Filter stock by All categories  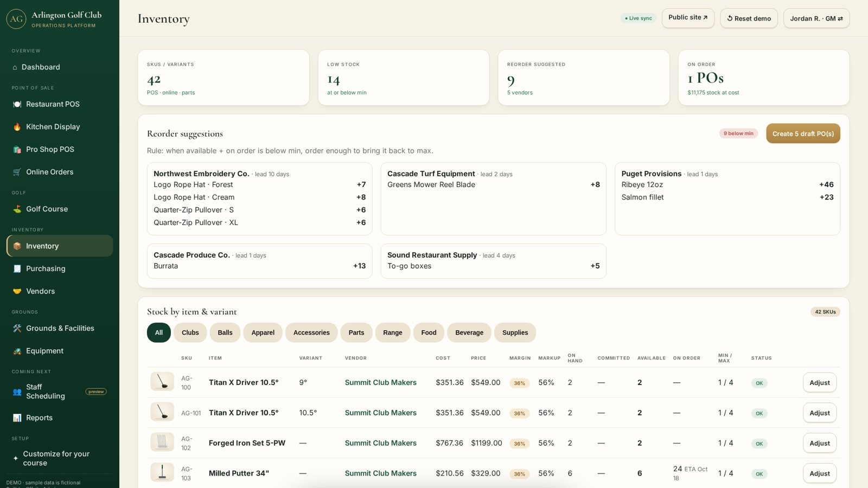pos(159,333)
